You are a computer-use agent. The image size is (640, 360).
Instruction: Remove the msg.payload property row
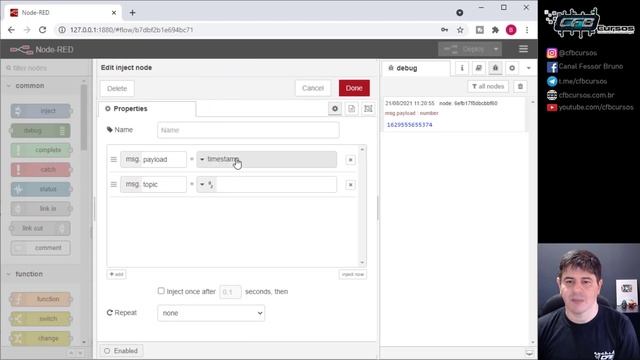click(350, 160)
